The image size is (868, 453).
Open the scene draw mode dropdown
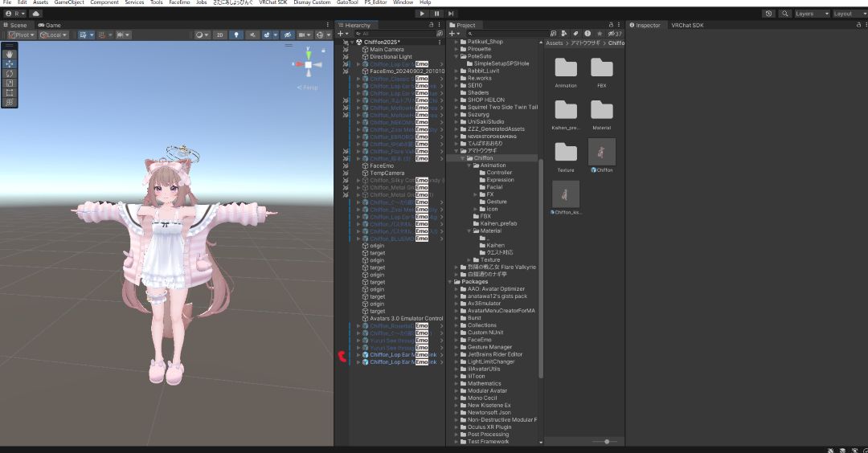coord(202,35)
